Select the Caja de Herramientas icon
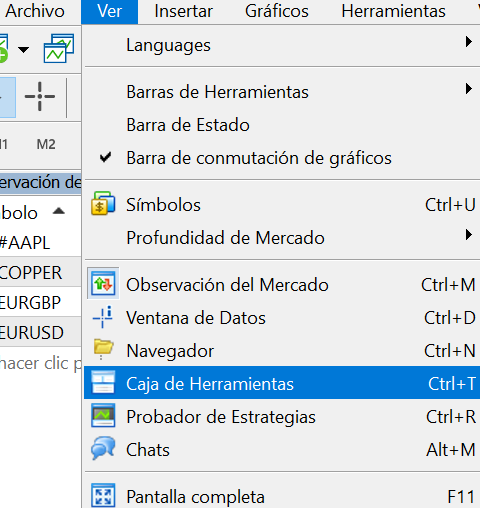 pos(103,382)
